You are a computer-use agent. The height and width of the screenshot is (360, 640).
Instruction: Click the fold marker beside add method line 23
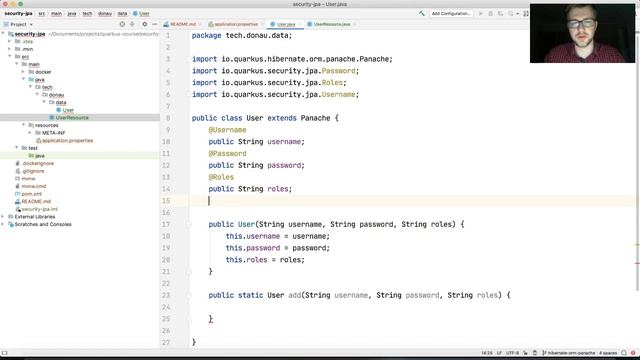click(x=189, y=295)
